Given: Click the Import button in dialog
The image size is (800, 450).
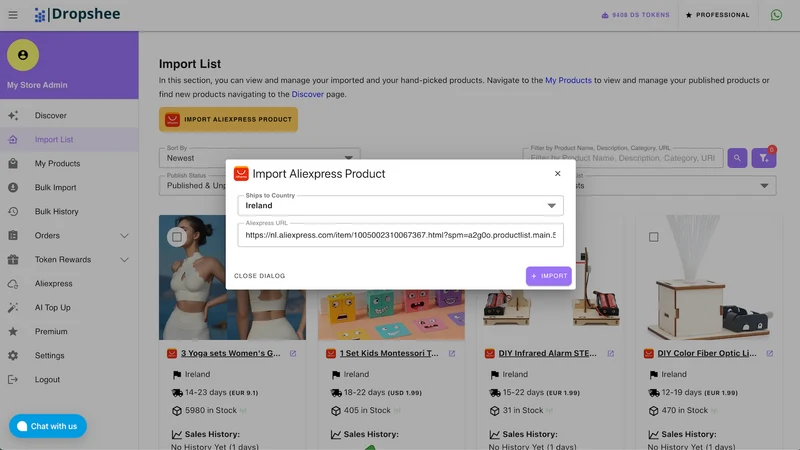Looking at the screenshot, I should click(x=548, y=276).
